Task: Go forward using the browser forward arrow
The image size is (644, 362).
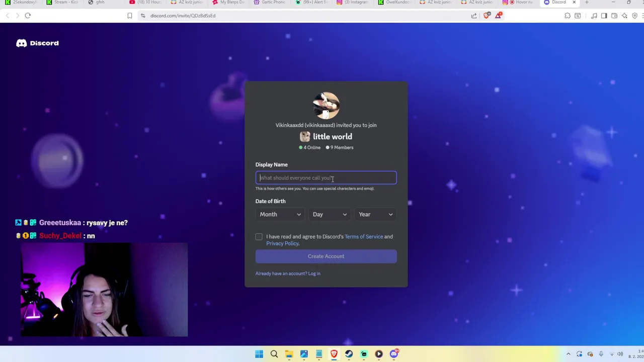Action: 17,16
